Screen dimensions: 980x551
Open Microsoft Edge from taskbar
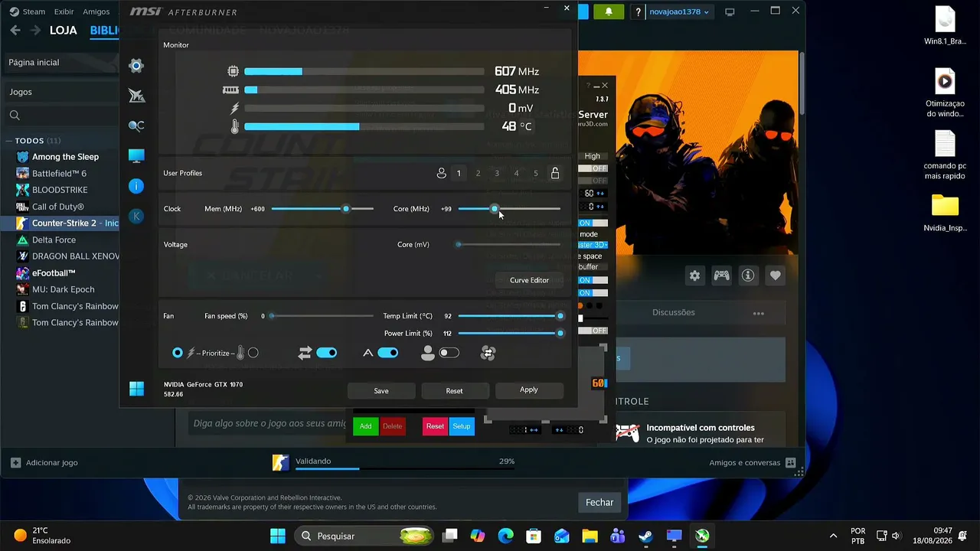click(505, 536)
